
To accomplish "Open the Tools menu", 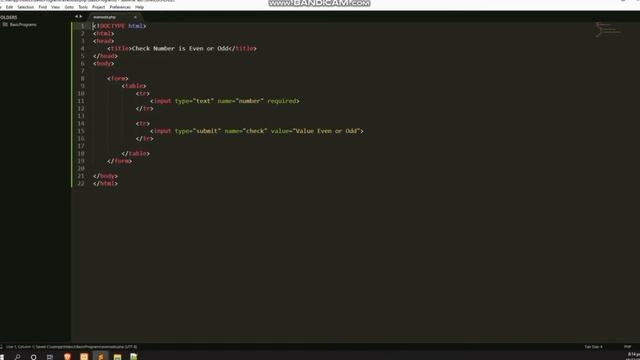I will pyautogui.click(x=83, y=7).
